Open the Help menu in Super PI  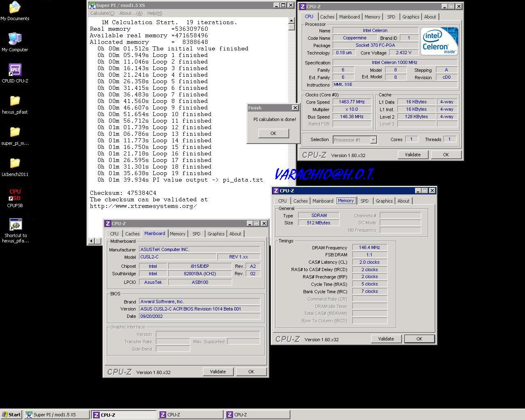155,13
